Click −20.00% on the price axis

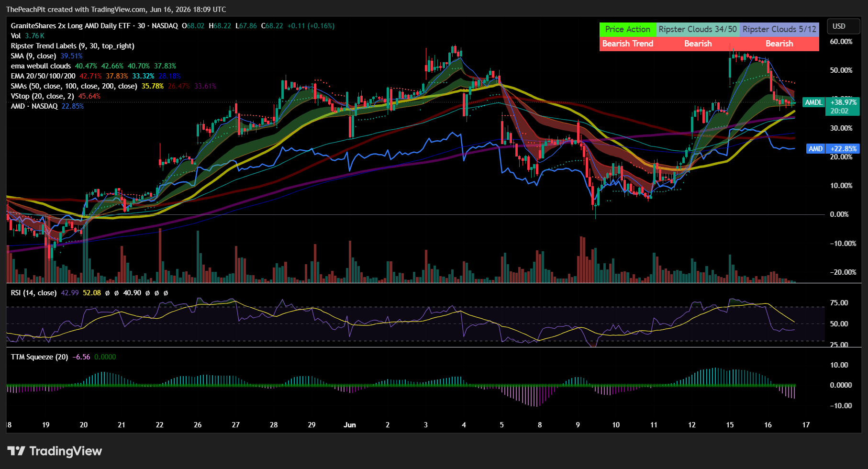pos(843,272)
